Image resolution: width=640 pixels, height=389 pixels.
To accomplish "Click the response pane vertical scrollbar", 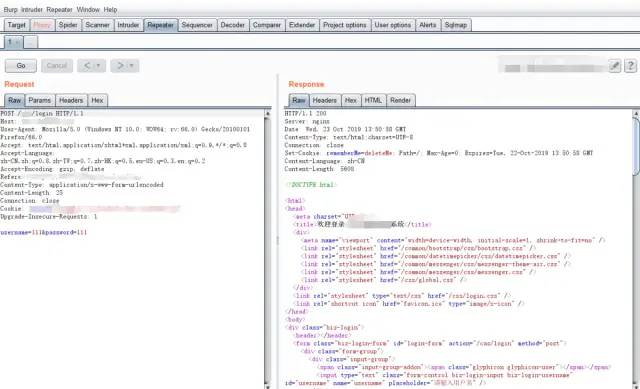I will [x=636, y=249].
